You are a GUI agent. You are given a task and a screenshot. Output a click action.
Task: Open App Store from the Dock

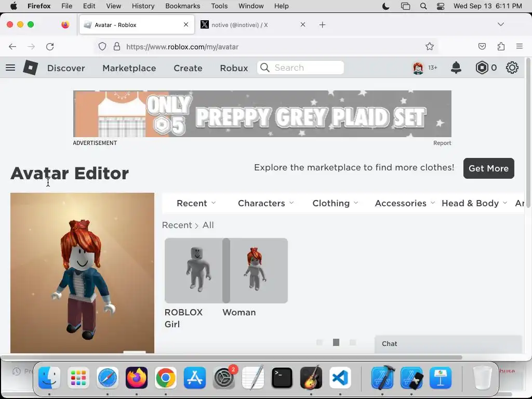pyautogui.click(x=195, y=378)
